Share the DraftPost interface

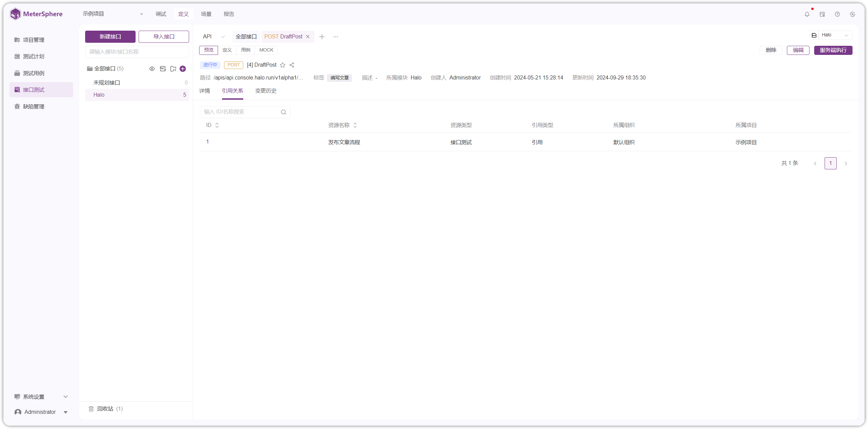click(x=292, y=65)
